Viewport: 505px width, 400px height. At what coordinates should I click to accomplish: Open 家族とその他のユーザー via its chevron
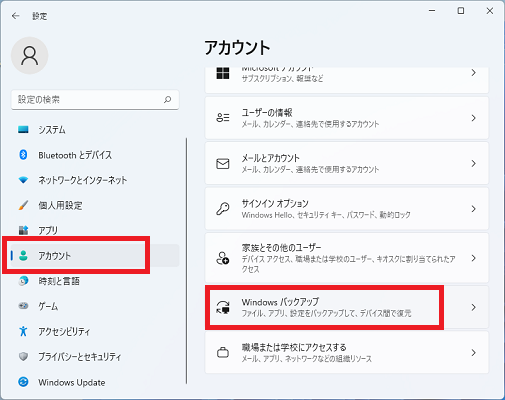[x=473, y=258]
